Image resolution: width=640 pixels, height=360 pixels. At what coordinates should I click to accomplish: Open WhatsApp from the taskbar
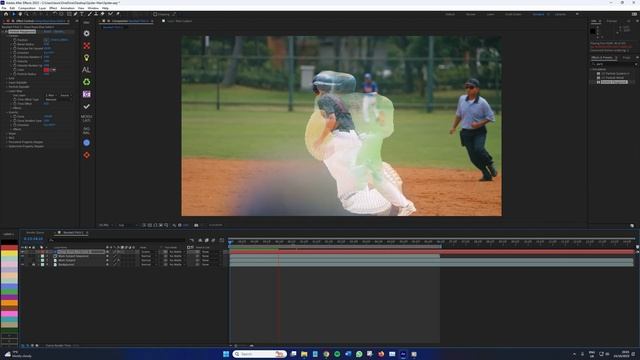point(359,354)
